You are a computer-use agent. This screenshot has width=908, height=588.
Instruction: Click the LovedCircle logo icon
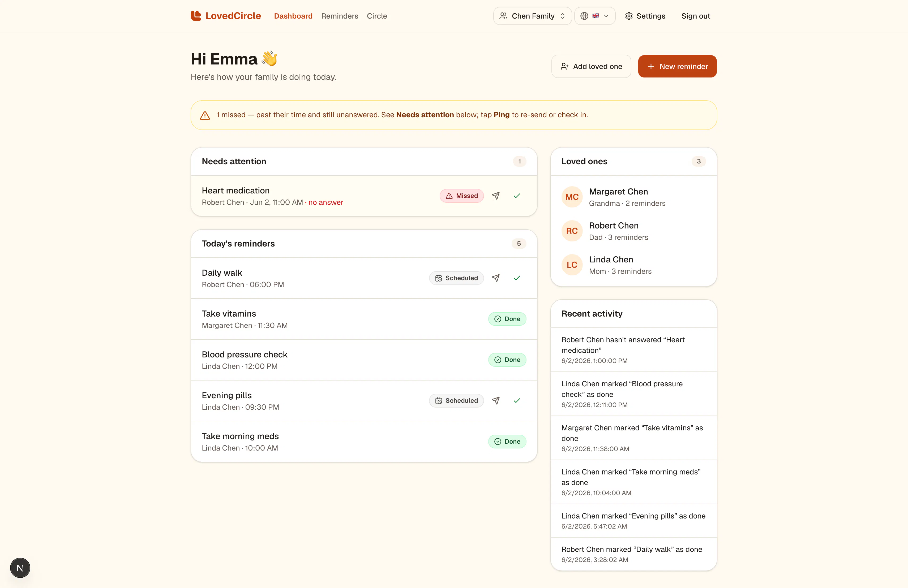(x=196, y=16)
